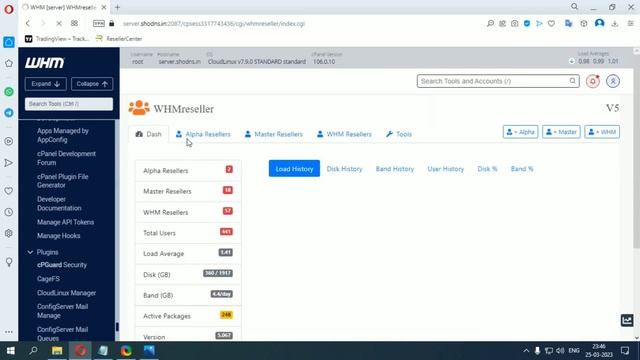Click the sidebar home icon

(9, 42)
